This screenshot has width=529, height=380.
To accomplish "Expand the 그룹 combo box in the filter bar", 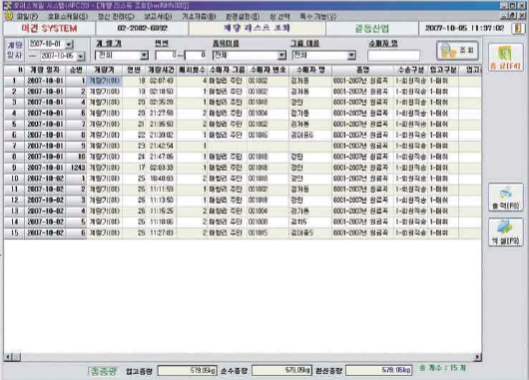I will pos(352,55).
